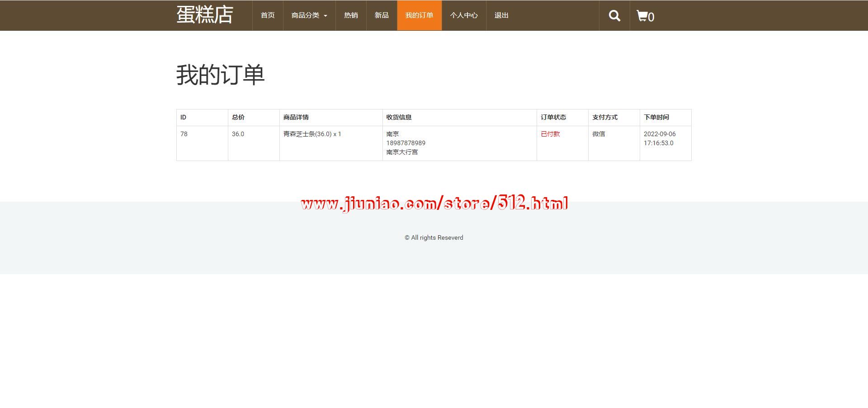Screen dimensions: 868x408
Task: Click the 订单状态 column header
Action: 553,117
